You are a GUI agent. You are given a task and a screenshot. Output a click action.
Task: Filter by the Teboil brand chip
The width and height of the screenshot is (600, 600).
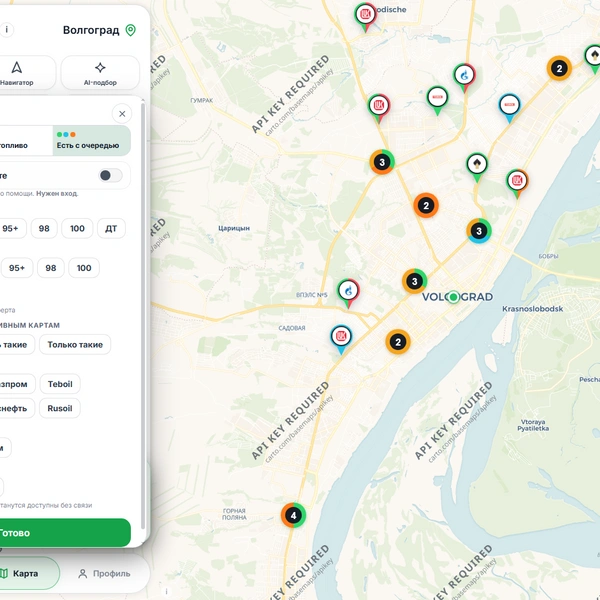[x=60, y=384]
